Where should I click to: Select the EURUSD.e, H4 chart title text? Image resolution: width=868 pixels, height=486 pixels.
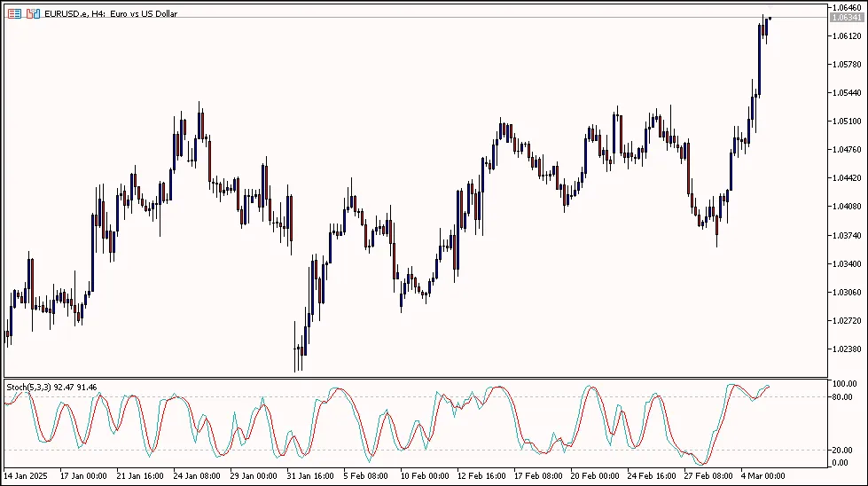pos(111,14)
